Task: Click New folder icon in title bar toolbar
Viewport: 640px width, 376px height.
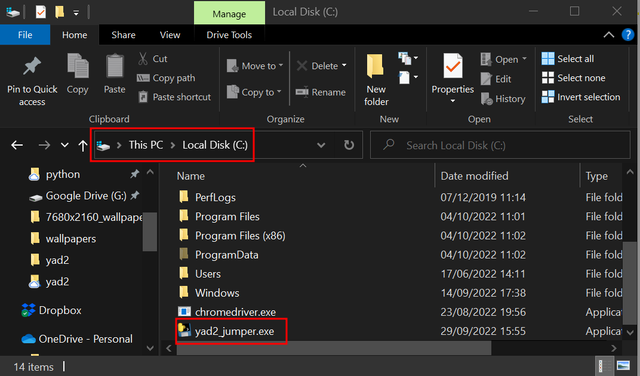Action: (x=60, y=12)
